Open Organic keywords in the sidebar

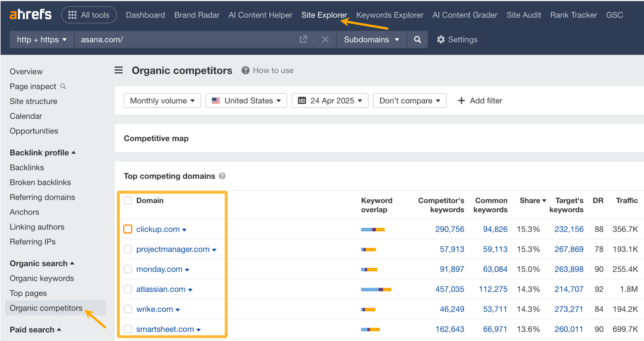tap(42, 278)
